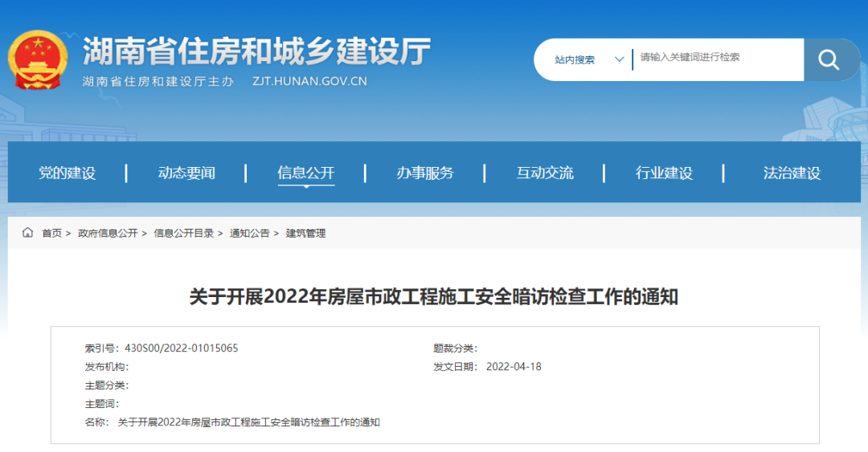Click the 建筑管理 breadcrumb link

click(x=305, y=233)
